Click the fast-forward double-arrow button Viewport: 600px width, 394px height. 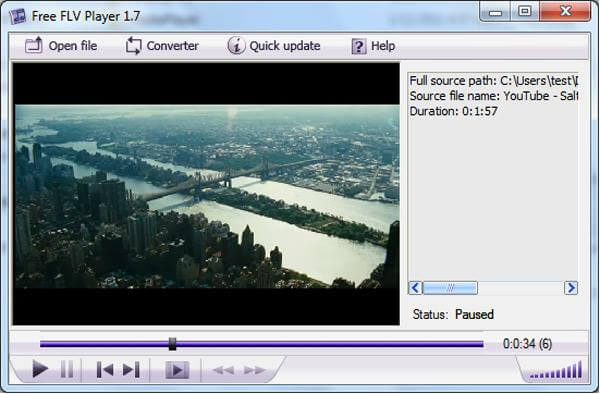pos(254,370)
